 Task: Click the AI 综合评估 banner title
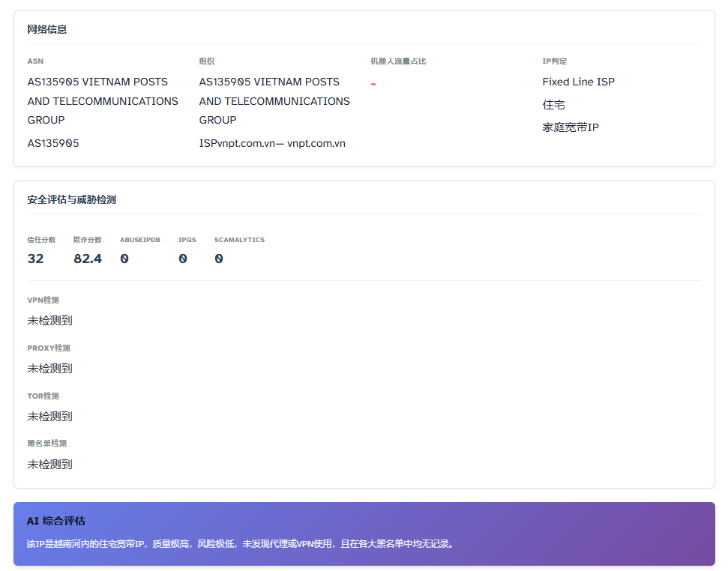pyautogui.click(x=55, y=521)
